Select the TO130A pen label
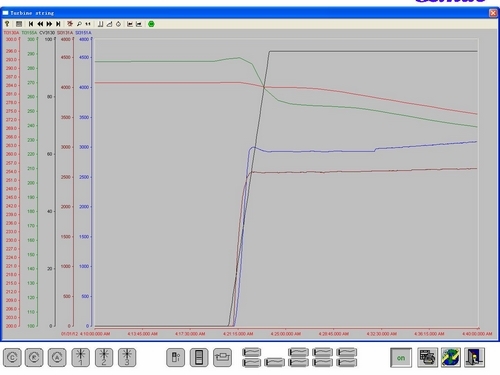 click(x=11, y=33)
